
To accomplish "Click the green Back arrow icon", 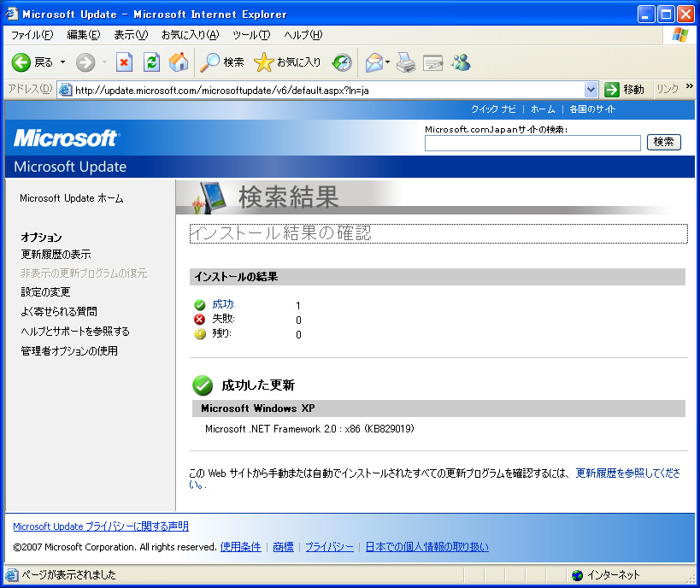I will pos(21,62).
